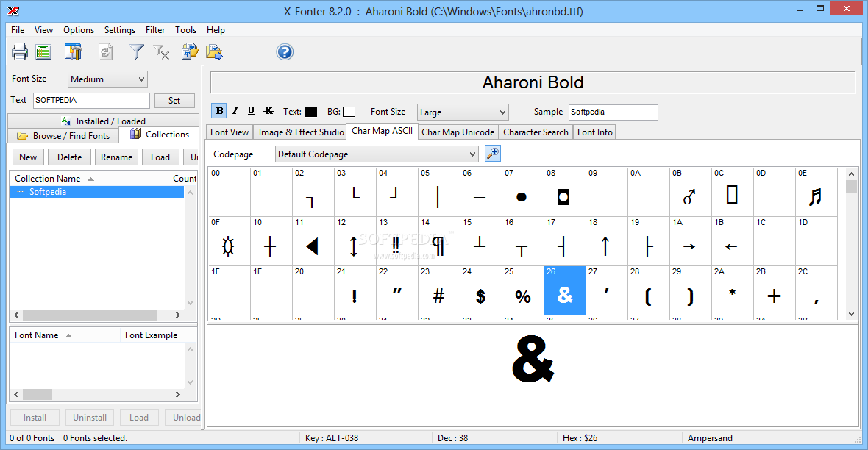
Task: Click the Load collection button
Action: pyautogui.click(x=160, y=157)
